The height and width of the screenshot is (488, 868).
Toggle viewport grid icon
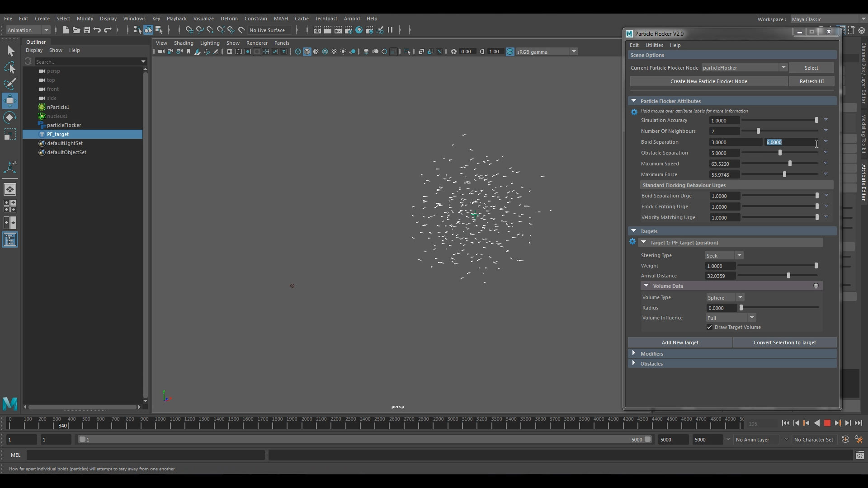(230, 52)
